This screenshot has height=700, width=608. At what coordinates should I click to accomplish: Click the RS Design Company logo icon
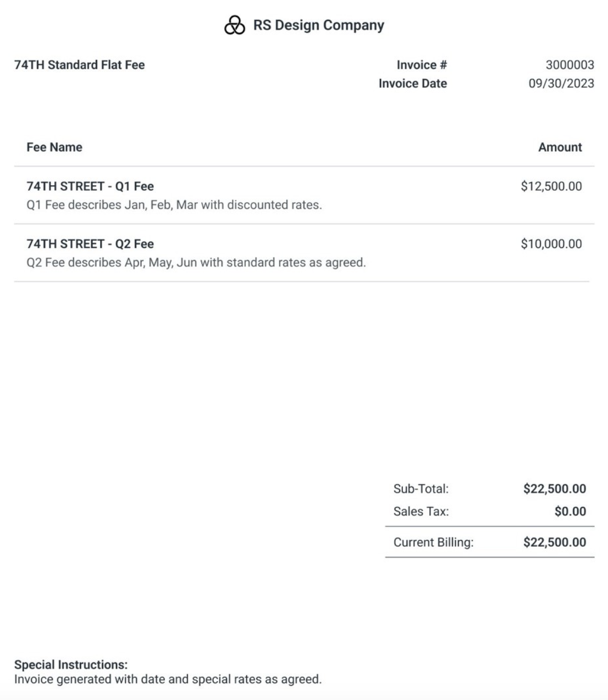tap(235, 25)
